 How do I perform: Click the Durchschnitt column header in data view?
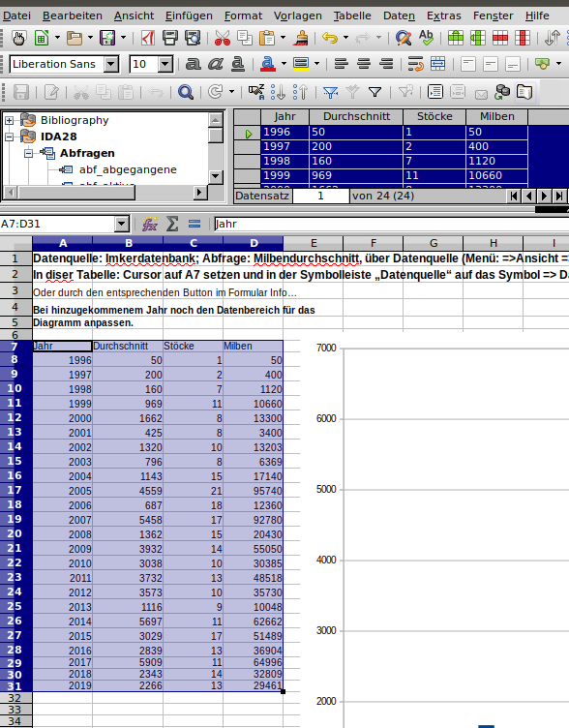pyautogui.click(x=356, y=116)
